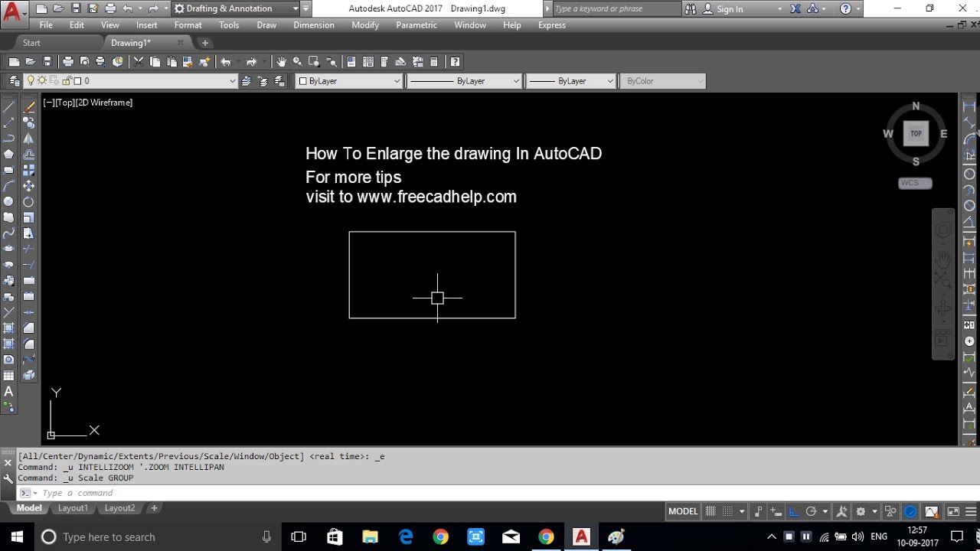Select the Multiline Text A tool
Viewport: 980px width, 551px height.
pos(8,392)
